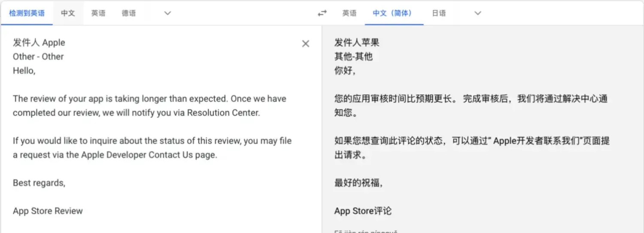
Task: Click translated line "其他-其他"
Action: [353, 57]
